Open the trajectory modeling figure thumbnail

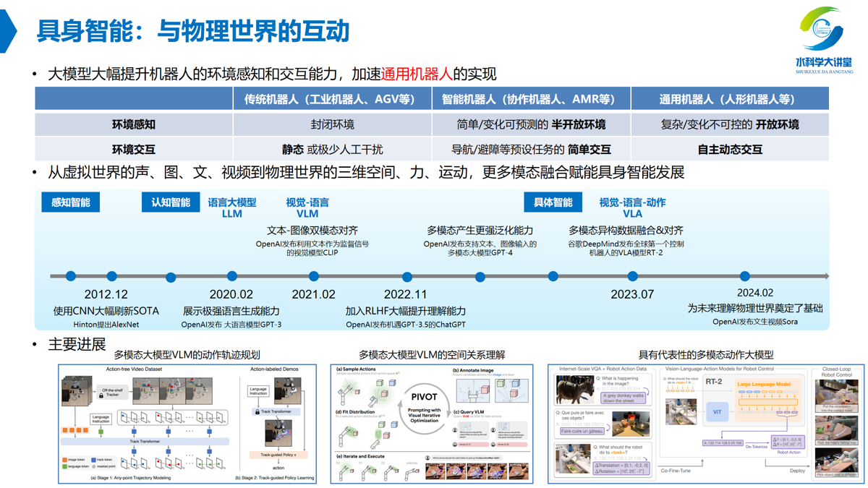point(187,424)
